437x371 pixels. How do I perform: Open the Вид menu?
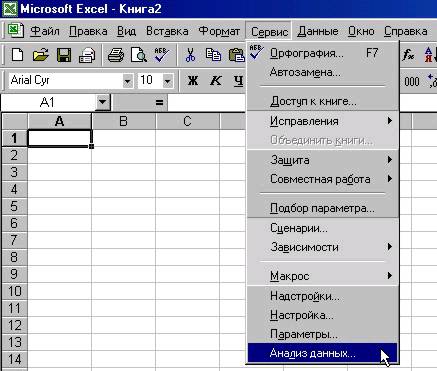pyautogui.click(x=127, y=31)
